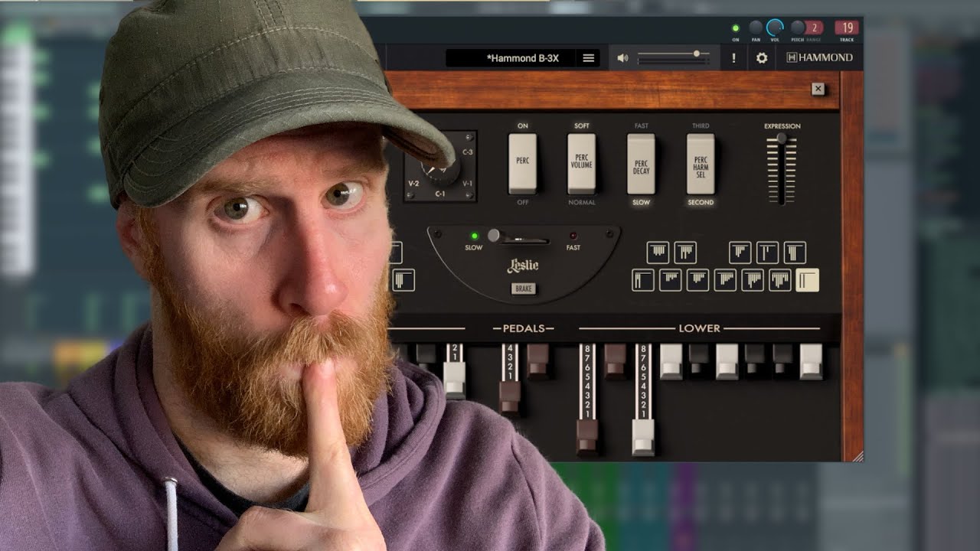
Task: Click the LOWER section label
Action: coord(699,328)
